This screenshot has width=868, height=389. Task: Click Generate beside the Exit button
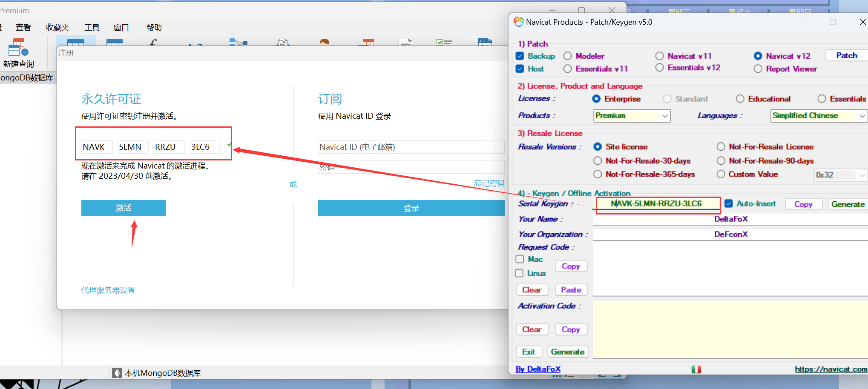point(568,352)
